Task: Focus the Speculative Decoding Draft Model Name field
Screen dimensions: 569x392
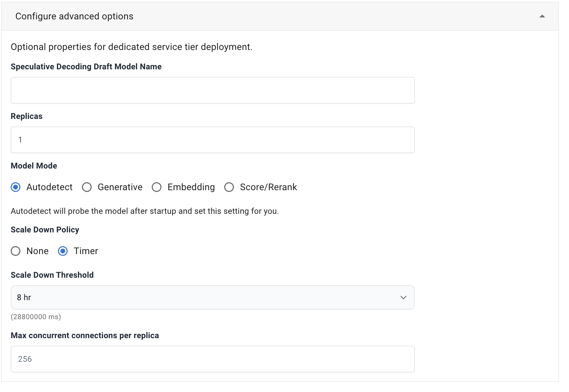Action: click(x=212, y=90)
